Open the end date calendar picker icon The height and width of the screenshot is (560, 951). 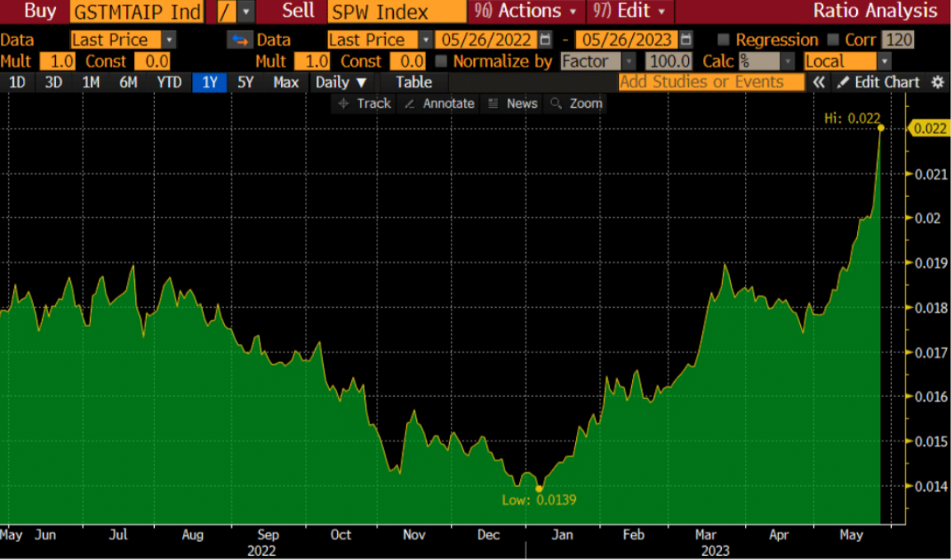686,40
